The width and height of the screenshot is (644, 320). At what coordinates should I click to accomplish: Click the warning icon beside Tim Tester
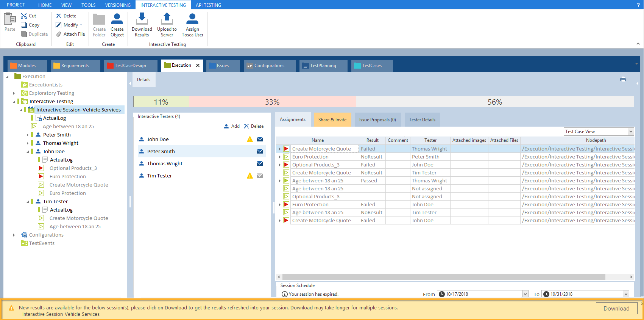pyautogui.click(x=250, y=176)
